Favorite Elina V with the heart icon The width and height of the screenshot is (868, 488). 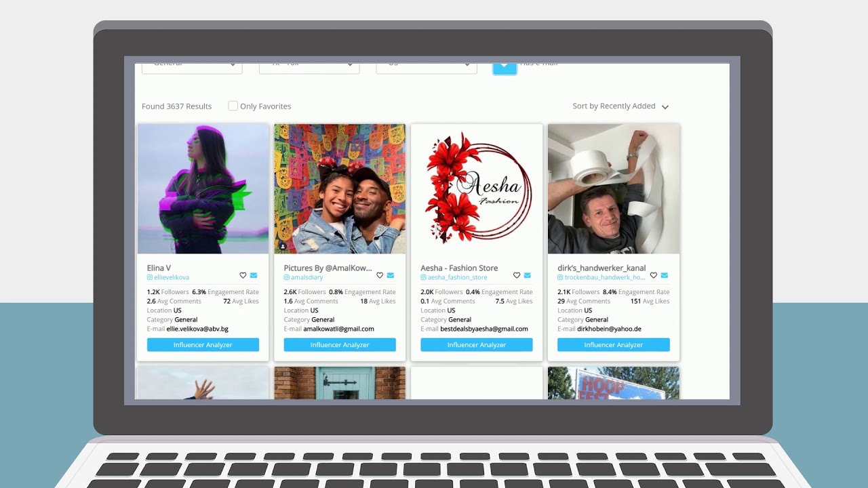(243, 275)
